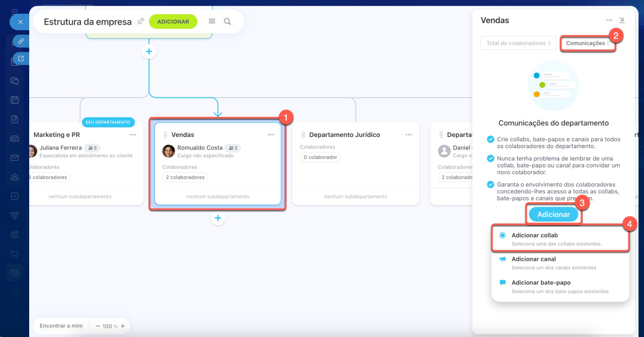Zoom in with plus next to 100%

point(123,326)
